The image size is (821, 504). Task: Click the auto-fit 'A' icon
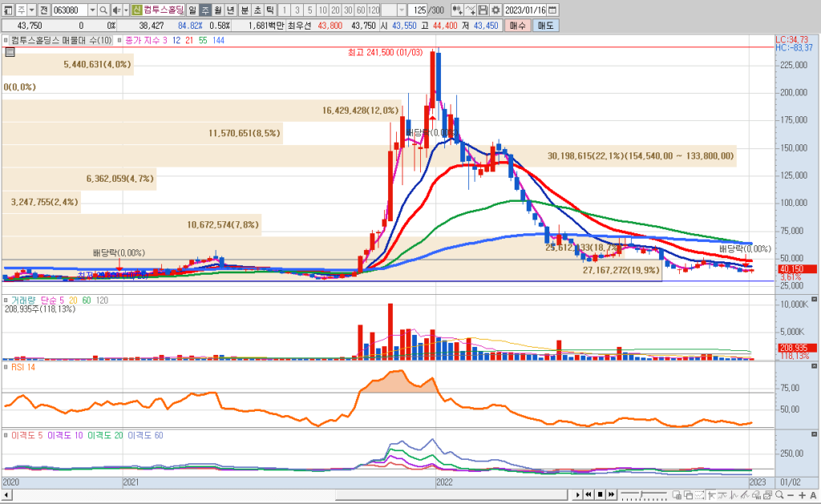point(813,495)
